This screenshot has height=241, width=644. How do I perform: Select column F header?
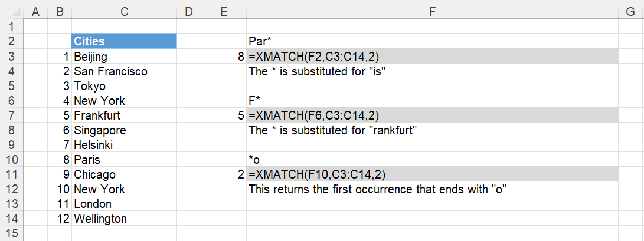tap(432, 12)
